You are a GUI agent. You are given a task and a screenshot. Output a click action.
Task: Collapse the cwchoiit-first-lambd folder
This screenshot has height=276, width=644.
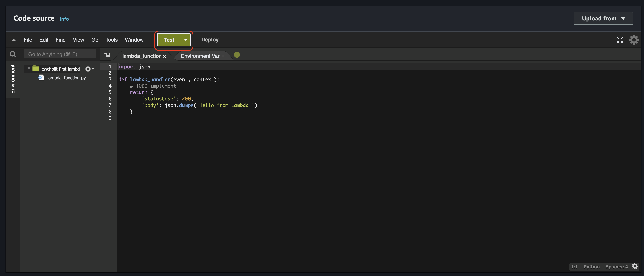point(29,68)
